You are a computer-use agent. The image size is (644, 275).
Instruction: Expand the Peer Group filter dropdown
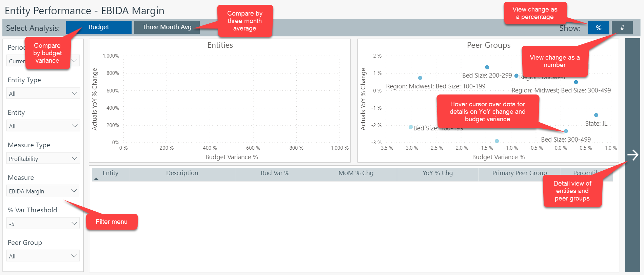(43, 256)
